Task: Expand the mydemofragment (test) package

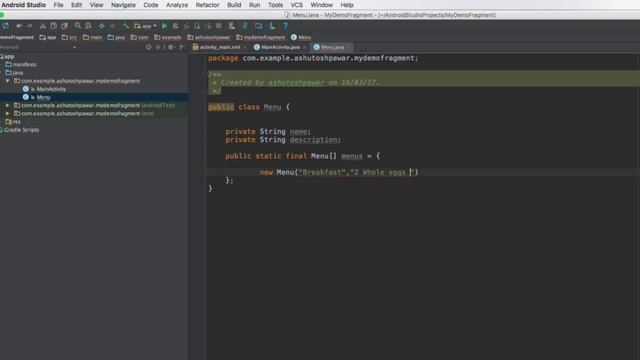Action: pos(7,113)
